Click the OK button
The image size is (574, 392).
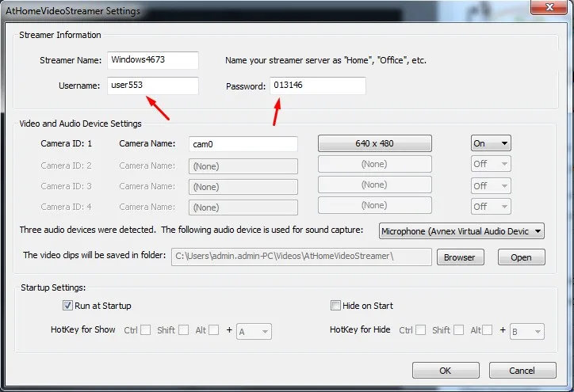446,371
